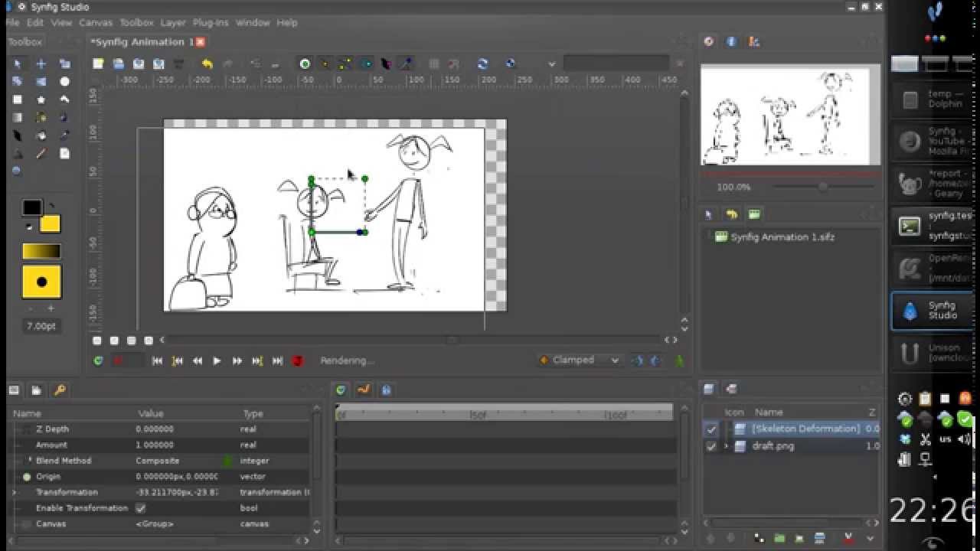Click the yellow fill color swatch
Screen dimensions: 980x551
50,224
